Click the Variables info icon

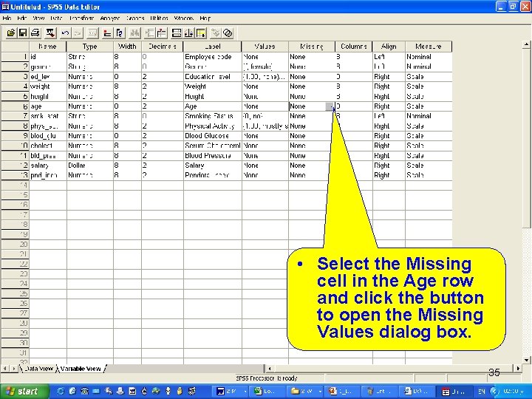click(120, 33)
